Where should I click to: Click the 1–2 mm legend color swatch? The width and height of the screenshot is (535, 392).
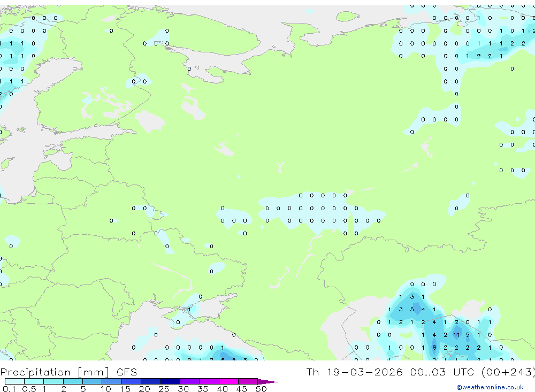(x=53, y=381)
